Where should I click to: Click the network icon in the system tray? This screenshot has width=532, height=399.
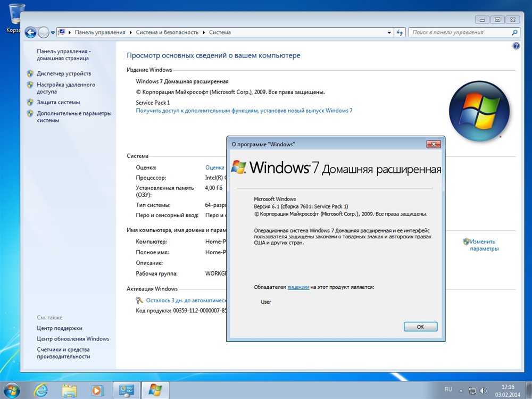(472, 390)
